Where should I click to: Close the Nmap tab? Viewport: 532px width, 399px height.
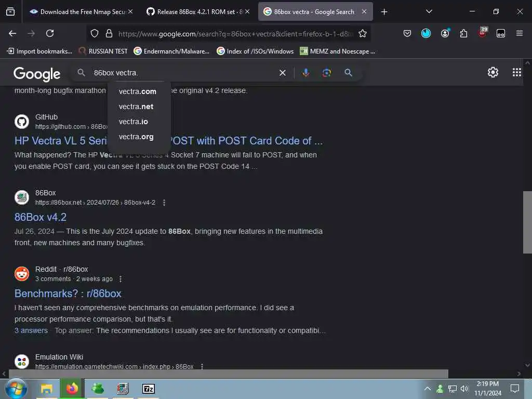click(x=130, y=11)
